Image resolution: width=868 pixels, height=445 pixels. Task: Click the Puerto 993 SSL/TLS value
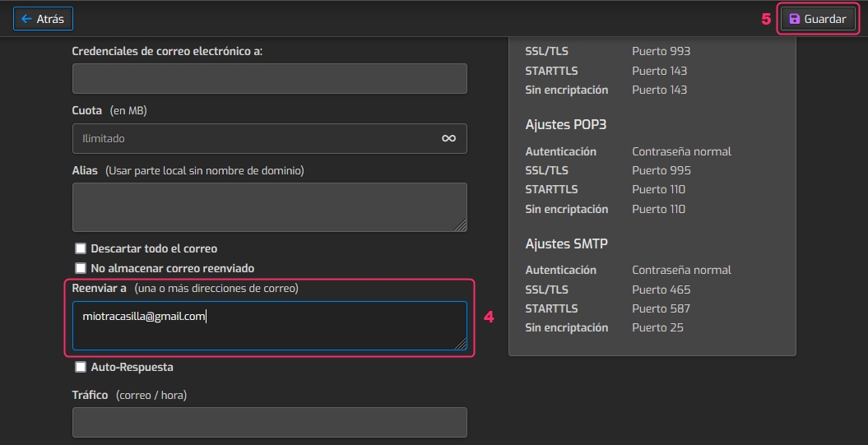pyautogui.click(x=661, y=51)
